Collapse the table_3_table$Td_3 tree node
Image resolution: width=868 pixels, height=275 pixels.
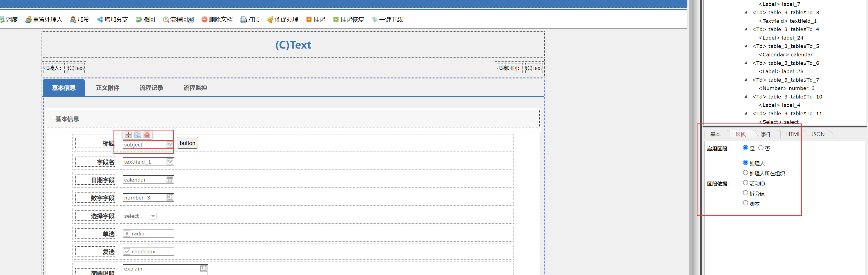[746, 12]
